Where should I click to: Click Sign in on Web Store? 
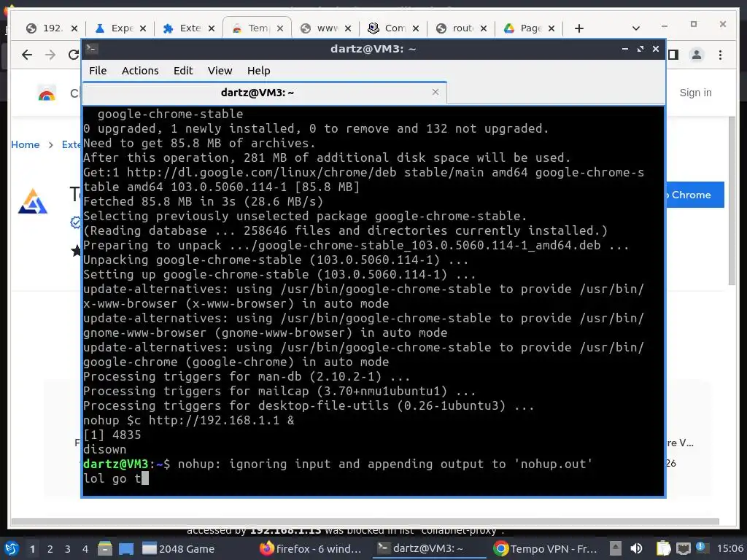point(695,93)
